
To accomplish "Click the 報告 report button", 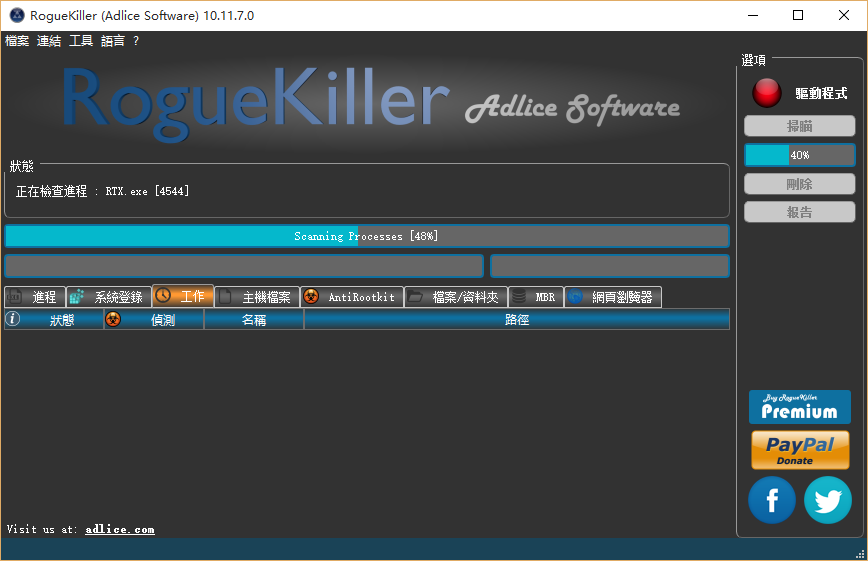I will click(x=799, y=212).
